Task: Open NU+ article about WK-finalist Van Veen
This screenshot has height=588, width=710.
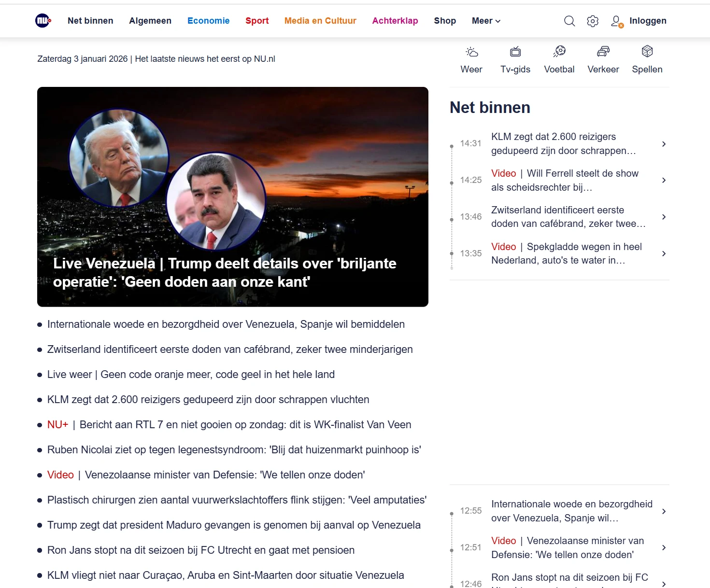Action: 229,425
